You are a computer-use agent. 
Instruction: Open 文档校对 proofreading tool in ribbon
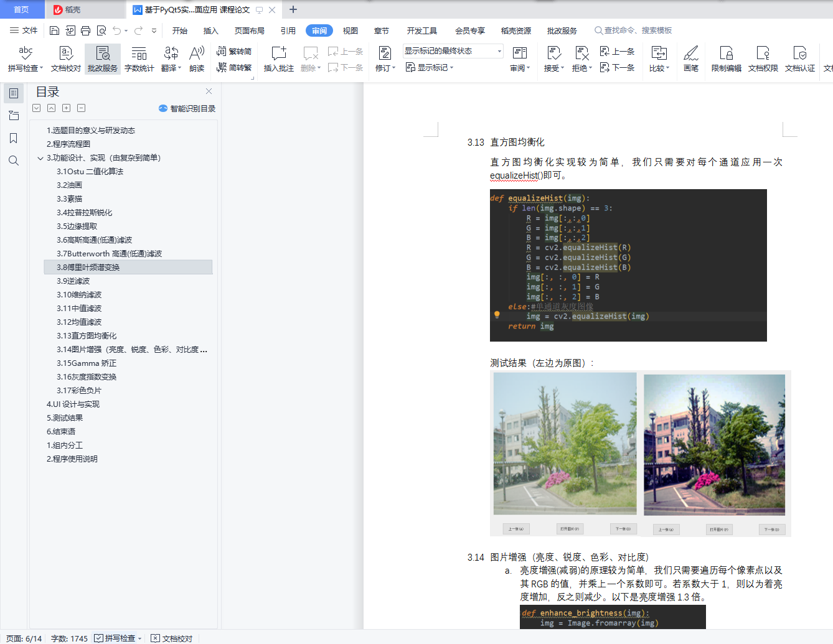click(x=66, y=59)
